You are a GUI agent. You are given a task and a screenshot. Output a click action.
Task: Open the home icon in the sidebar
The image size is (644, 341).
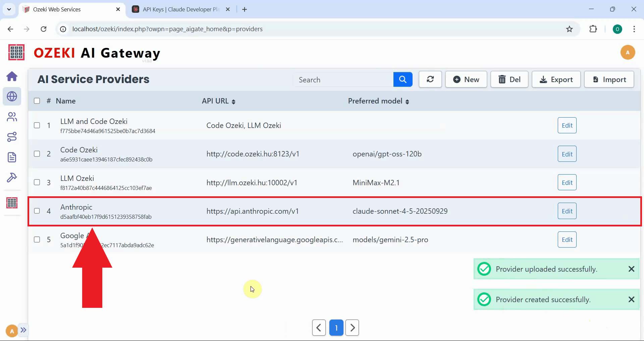[12, 76]
